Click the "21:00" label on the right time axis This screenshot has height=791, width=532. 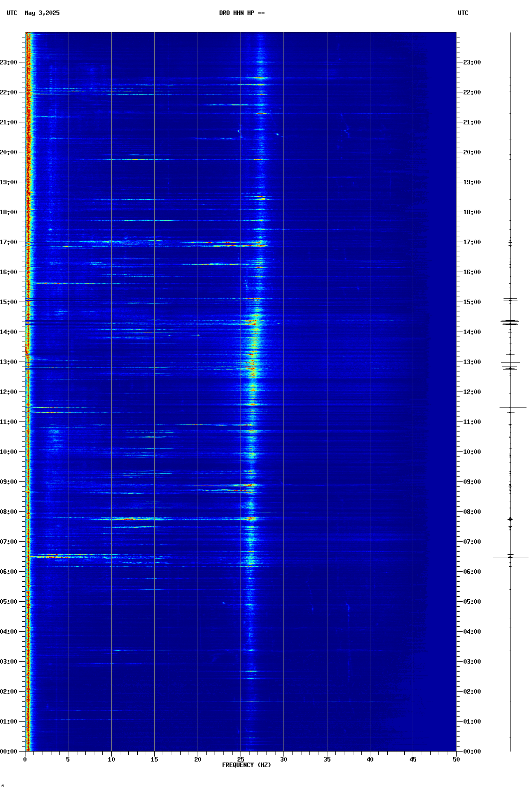point(472,122)
